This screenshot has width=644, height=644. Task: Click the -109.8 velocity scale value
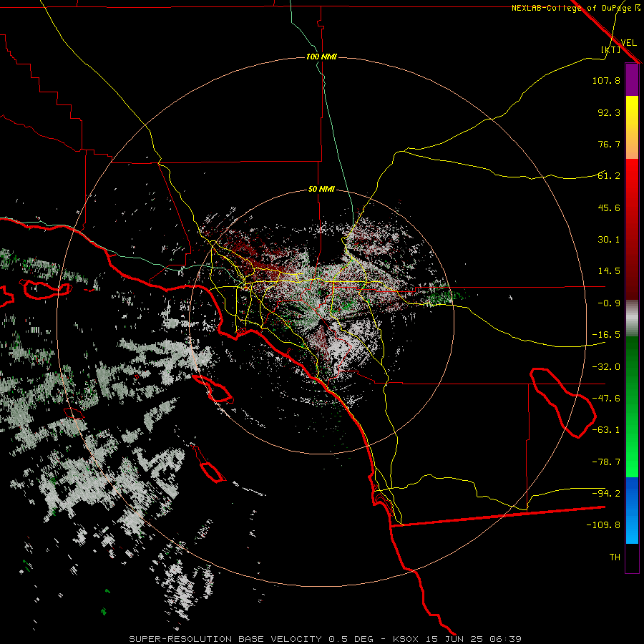click(x=603, y=525)
